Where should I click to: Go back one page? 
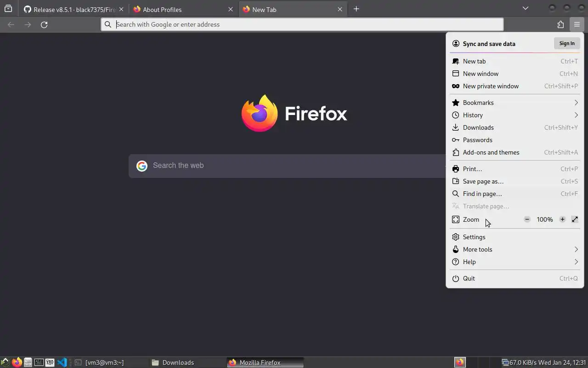(x=11, y=24)
